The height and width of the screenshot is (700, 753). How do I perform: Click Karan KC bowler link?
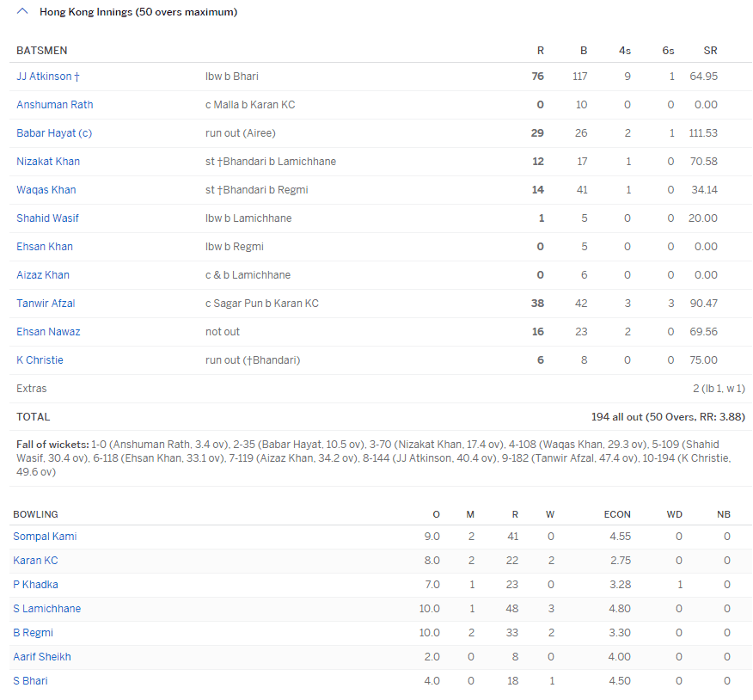pyautogui.click(x=35, y=561)
